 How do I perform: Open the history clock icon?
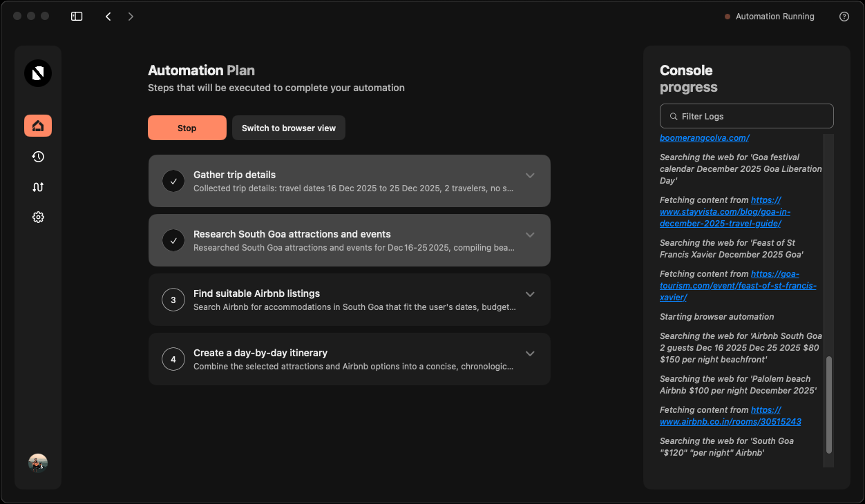tap(38, 157)
